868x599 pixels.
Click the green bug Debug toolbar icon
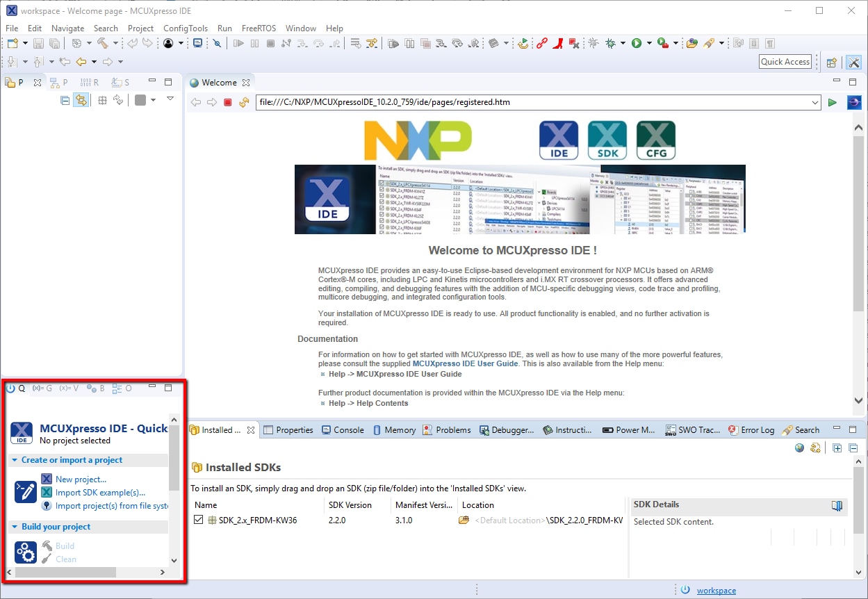coord(611,43)
